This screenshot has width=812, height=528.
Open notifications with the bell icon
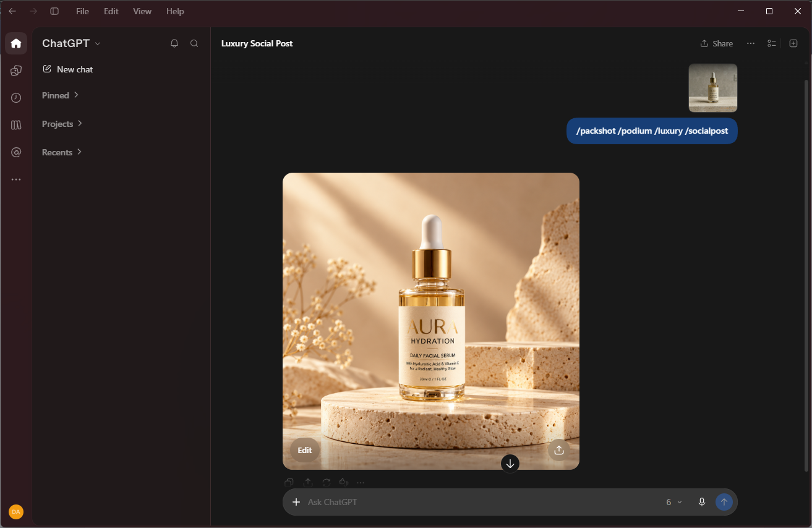174,43
